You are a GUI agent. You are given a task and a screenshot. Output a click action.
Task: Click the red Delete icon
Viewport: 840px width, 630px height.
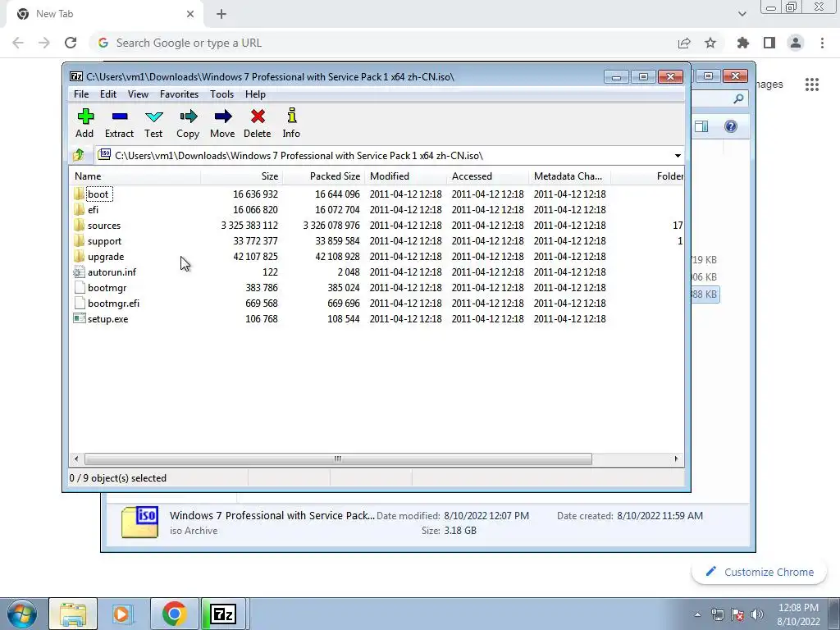[257, 123]
